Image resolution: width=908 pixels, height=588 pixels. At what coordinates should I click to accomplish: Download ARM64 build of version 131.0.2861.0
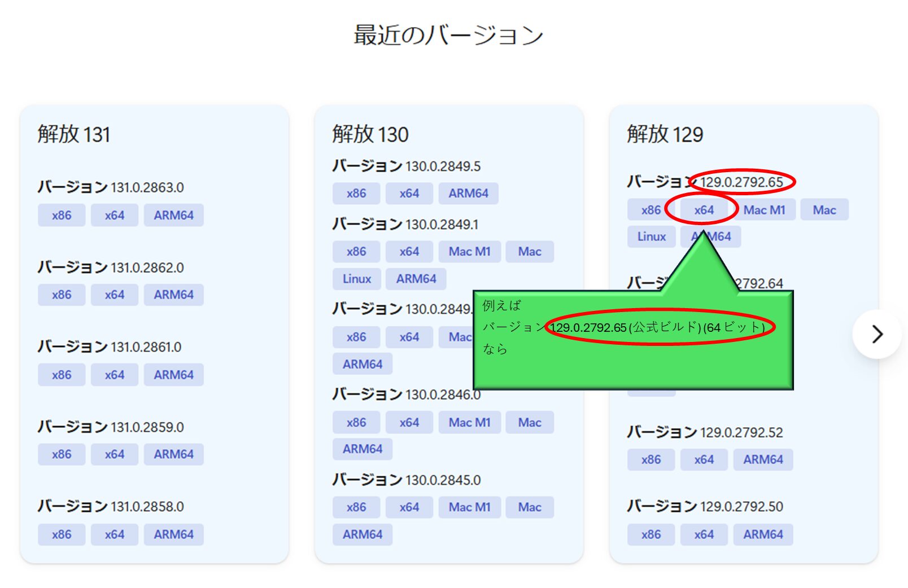pos(173,374)
